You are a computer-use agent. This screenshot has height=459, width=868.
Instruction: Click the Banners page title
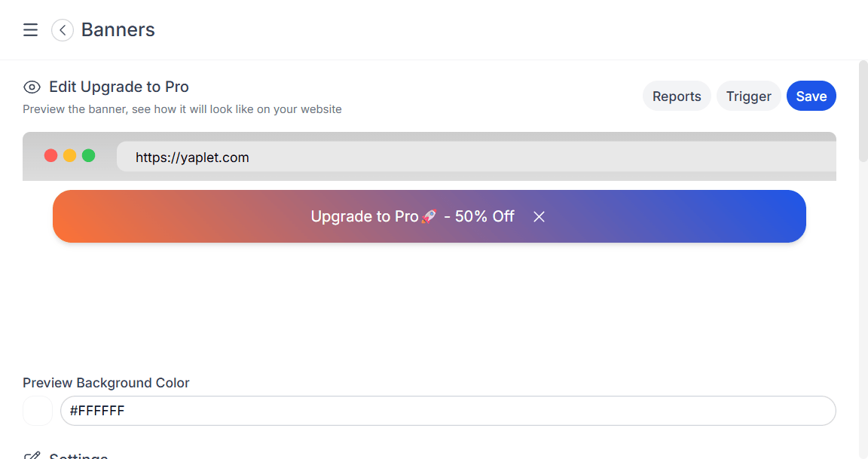point(118,30)
